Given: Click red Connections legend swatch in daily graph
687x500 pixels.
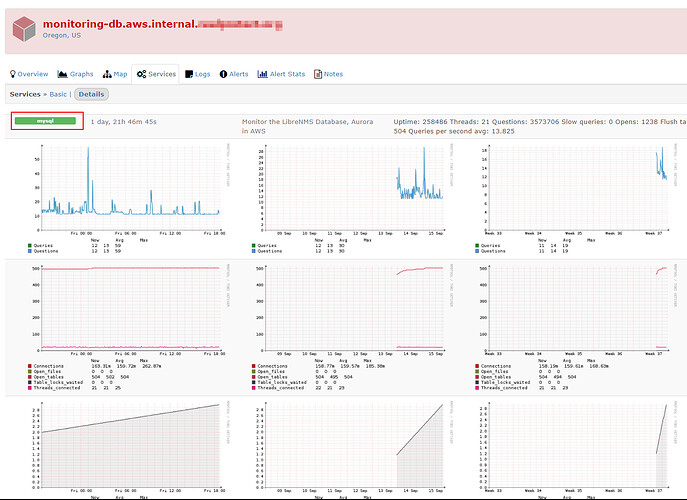Looking at the screenshot, I should 30,366.
